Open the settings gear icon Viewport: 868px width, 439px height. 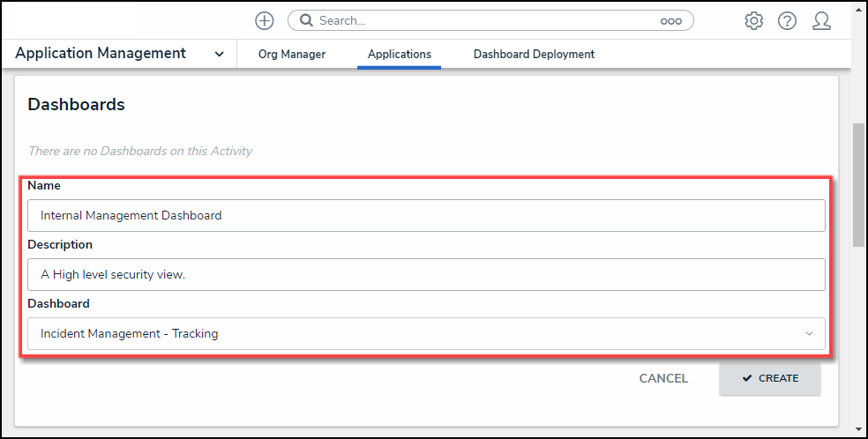pos(753,21)
